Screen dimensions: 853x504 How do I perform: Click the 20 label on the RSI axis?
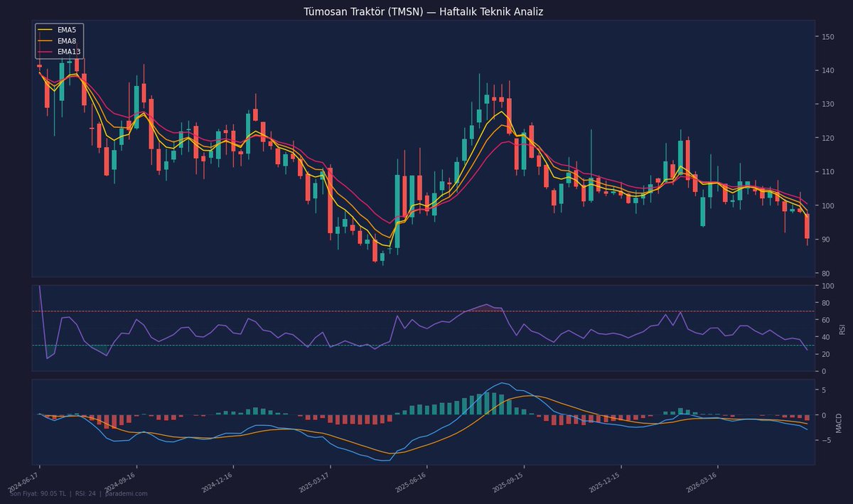(x=827, y=354)
